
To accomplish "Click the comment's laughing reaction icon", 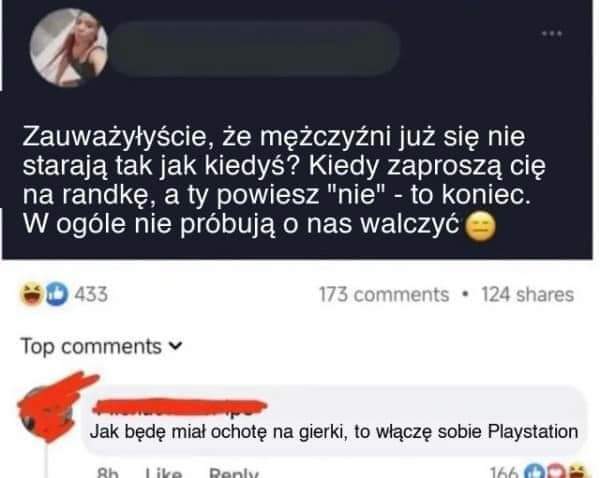I will click(577, 471).
